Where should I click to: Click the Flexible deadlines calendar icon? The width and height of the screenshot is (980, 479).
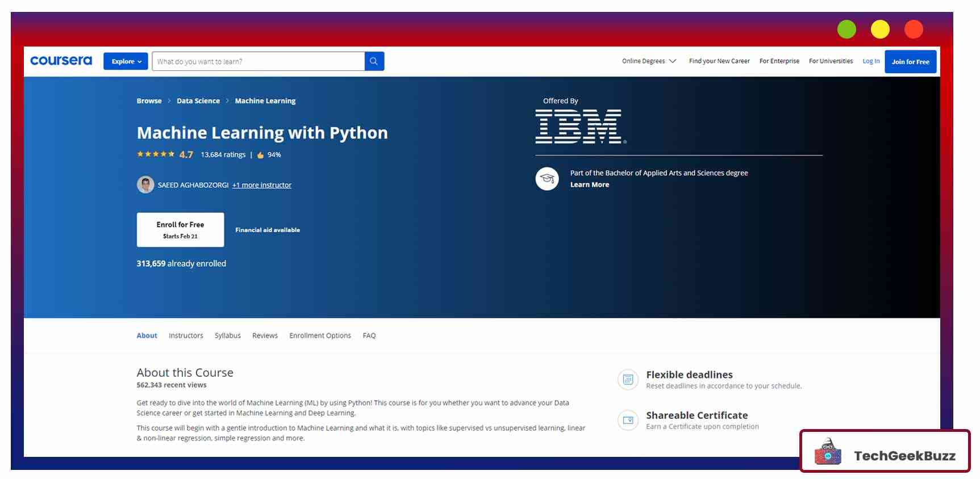coord(628,380)
